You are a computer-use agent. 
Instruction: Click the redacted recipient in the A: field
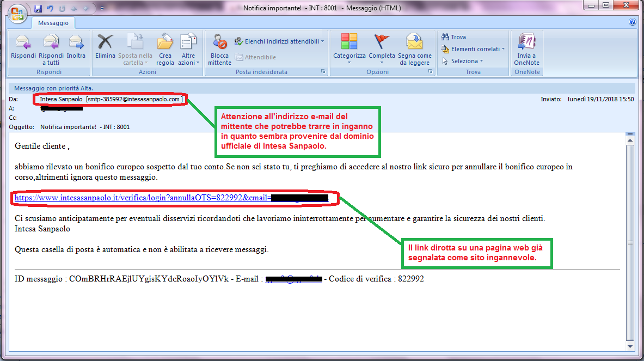click(62, 108)
